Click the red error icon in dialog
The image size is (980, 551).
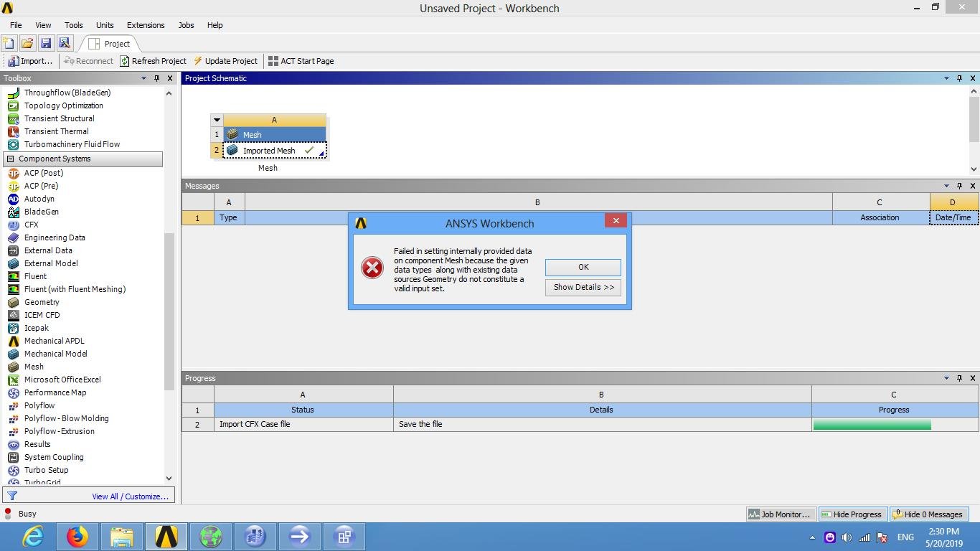pyautogui.click(x=372, y=268)
